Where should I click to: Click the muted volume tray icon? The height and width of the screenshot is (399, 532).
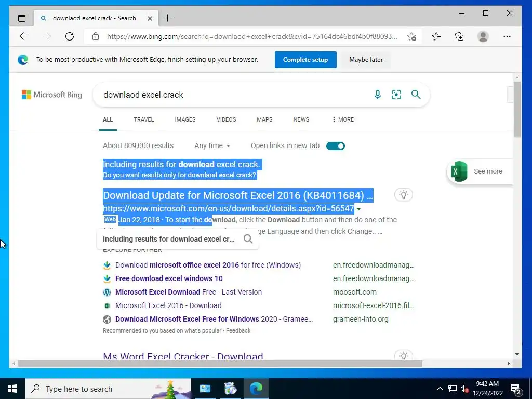point(464,389)
